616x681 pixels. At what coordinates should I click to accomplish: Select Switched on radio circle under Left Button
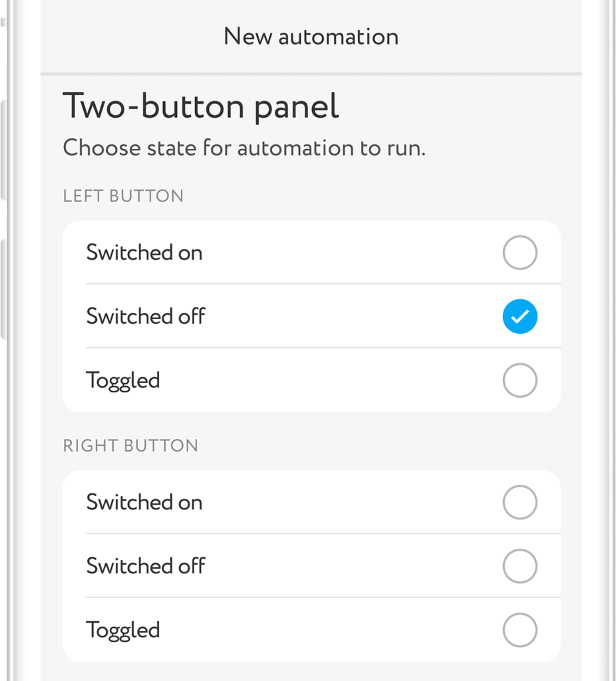coord(520,253)
